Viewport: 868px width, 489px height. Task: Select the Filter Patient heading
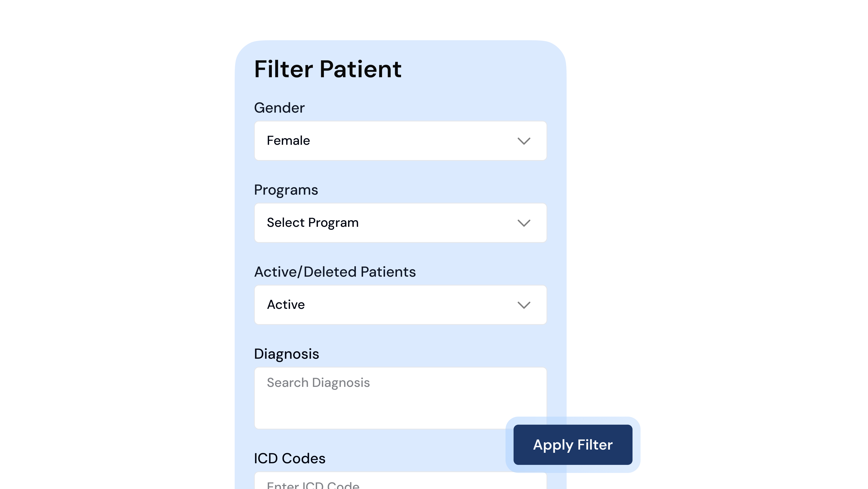pyautogui.click(x=328, y=69)
